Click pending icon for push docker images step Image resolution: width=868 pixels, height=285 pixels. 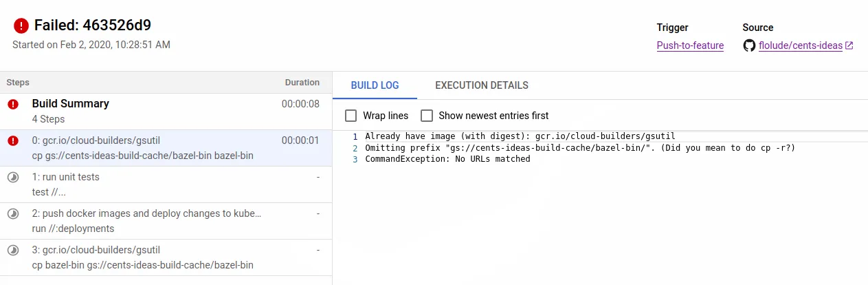point(13,214)
